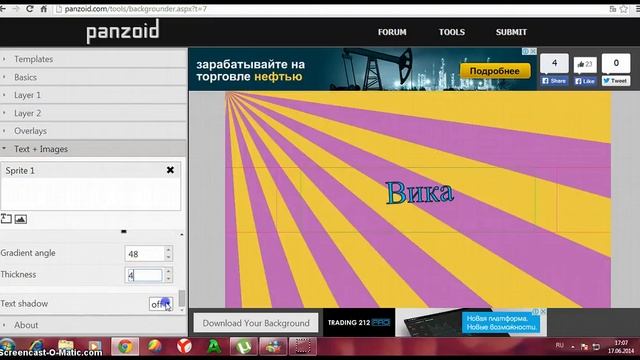Collapse the Text + Images section
This screenshot has width=640, height=360.
(x=93, y=149)
